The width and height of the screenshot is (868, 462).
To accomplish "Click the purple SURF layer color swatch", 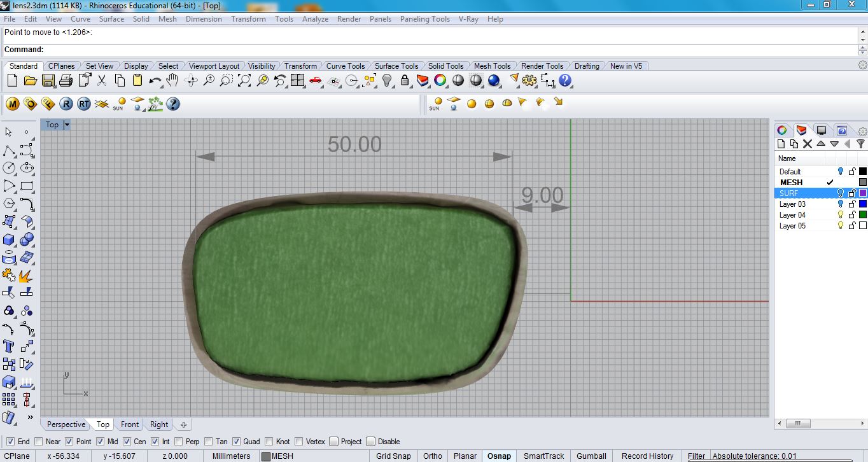I will [x=863, y=193].
